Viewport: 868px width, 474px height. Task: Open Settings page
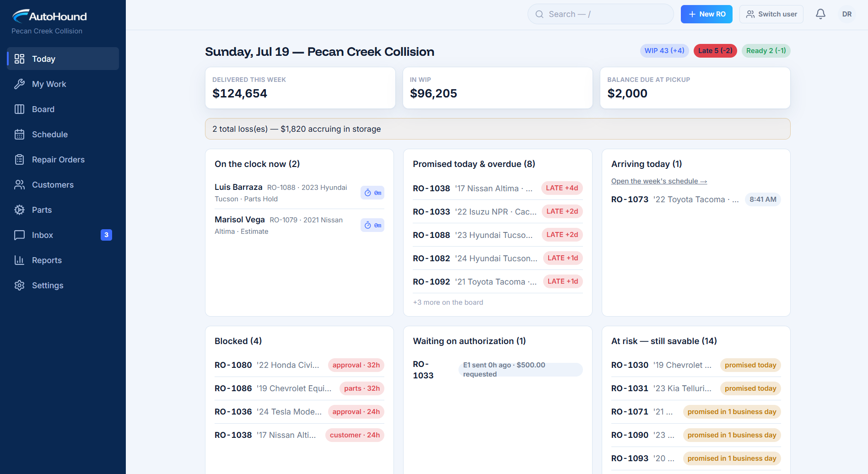63,285
